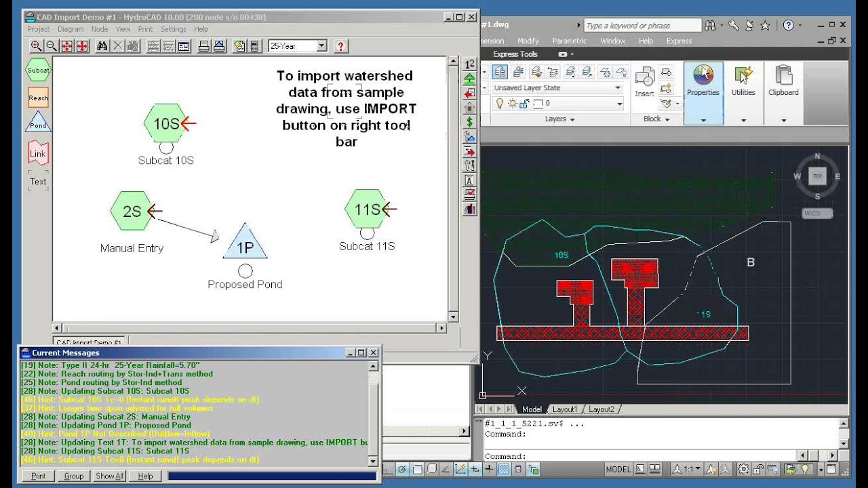Toggle the MODEL space button in status bar

click(x=618, y=469)
